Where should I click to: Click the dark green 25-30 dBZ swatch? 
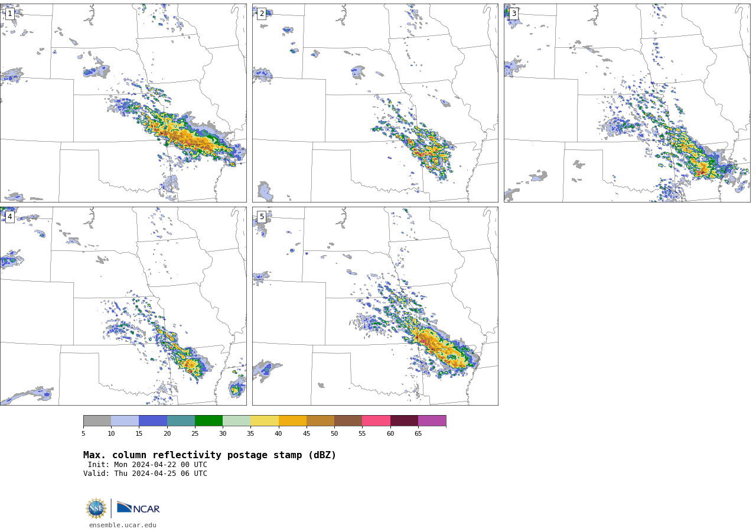pyautogui.click(x=208, y=421)
